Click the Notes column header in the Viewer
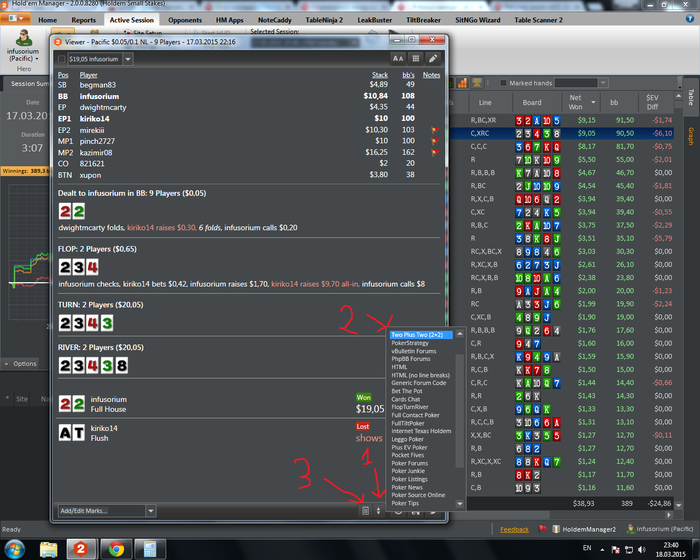The width and height of the screenshot is (700, 560). (431, 75)
